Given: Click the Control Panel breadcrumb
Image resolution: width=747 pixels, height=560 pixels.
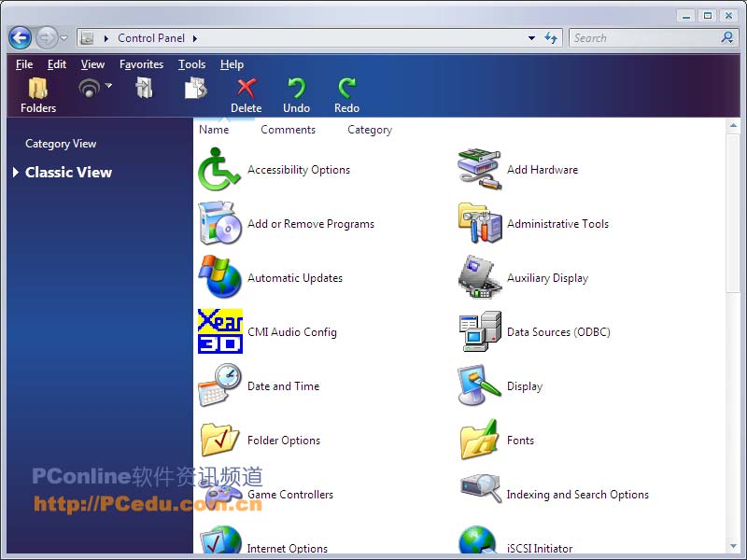Looking at the screenshot, I should [x=151, y=38].
